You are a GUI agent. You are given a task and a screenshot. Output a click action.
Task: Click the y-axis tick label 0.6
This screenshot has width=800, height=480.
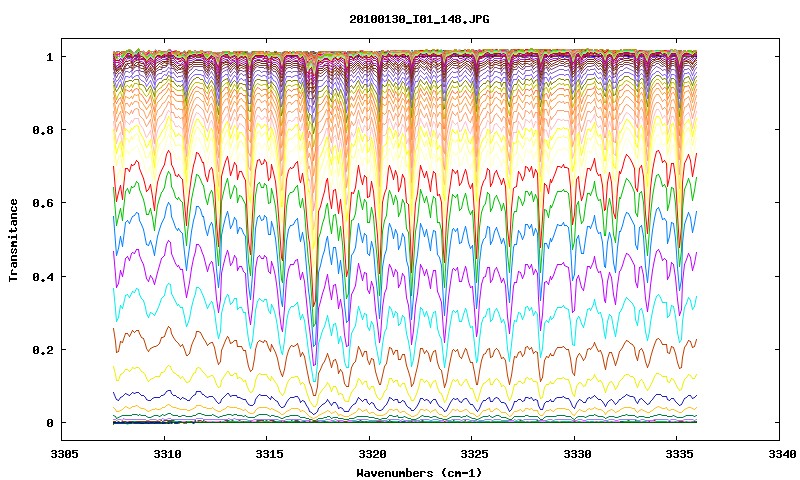(x=43, y=203)
